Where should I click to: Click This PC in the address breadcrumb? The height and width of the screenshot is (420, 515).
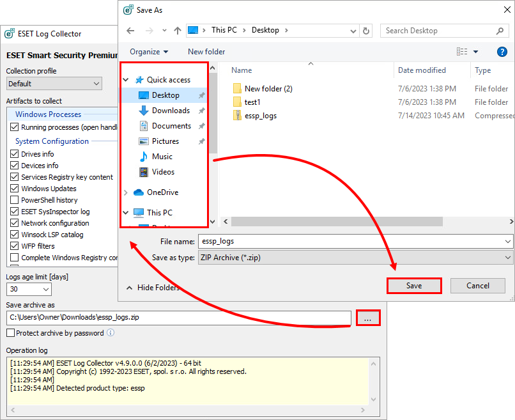coord(224,30)
